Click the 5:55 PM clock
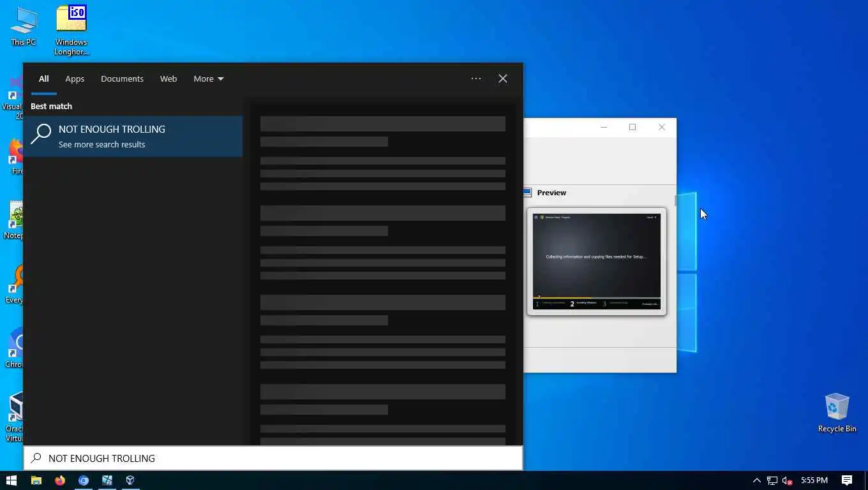Image resolution: width=868 pixels, height=490 pixels. (814, 480)
